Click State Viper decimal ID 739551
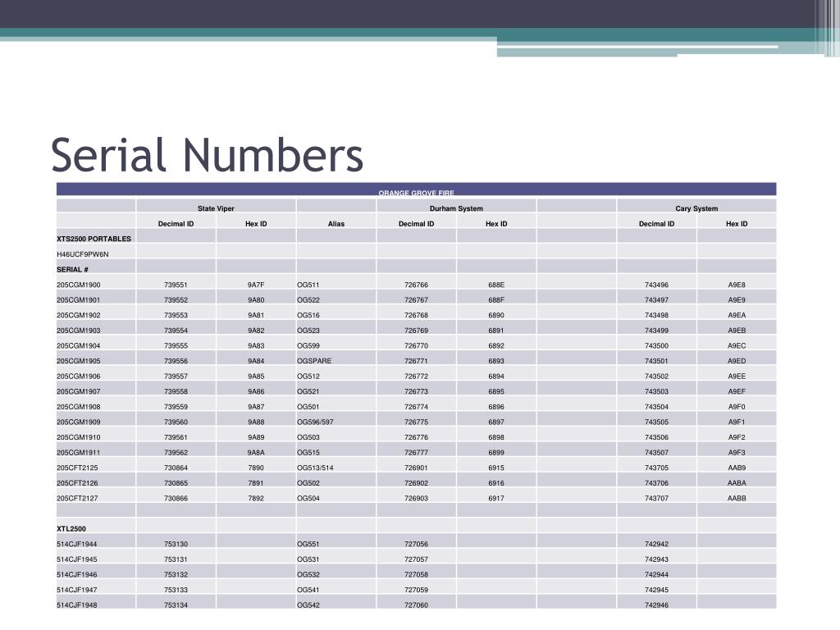 [176, 285]
